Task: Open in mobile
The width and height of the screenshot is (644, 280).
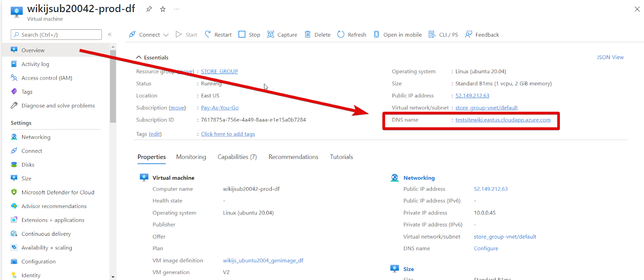Action: (398, 35)
